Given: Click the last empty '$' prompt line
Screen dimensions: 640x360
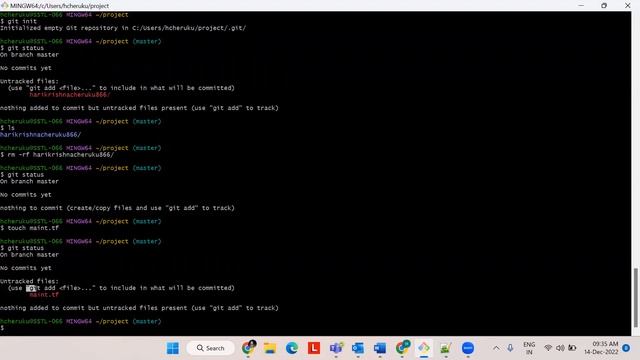Looking at the screenshot, I should tap(2, 328).
